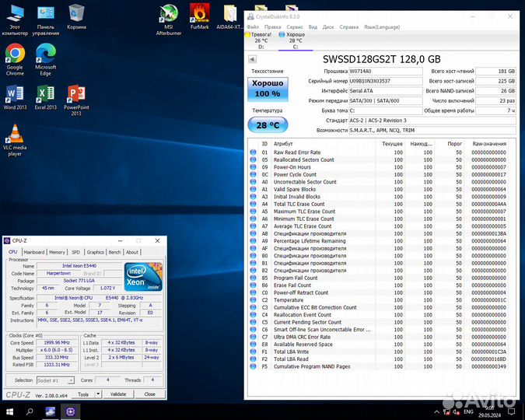The image size is (525, 420).
Task: Click status orb for Temperature attribute row
Action: coord(253,300)
